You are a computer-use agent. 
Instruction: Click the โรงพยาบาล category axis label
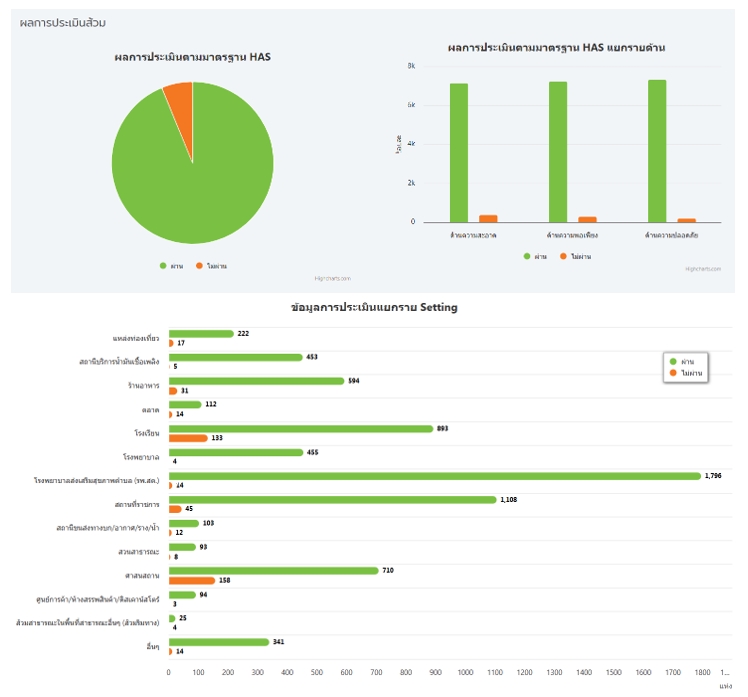(140, 457)
